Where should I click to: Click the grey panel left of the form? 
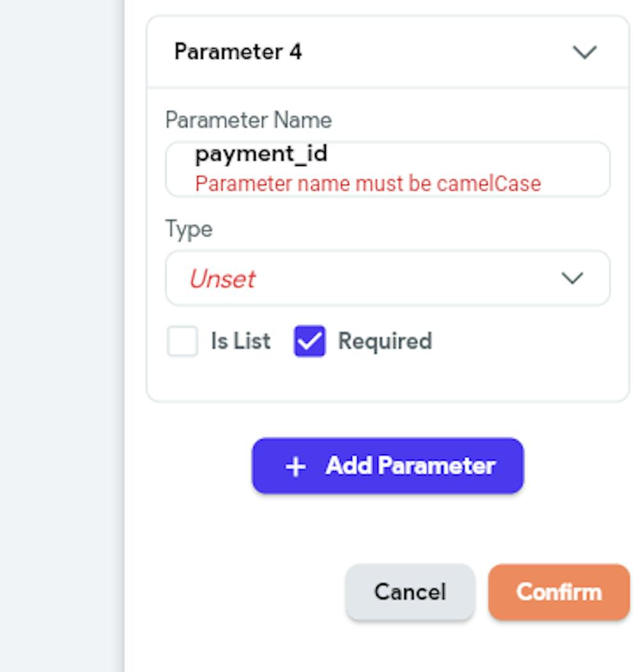(61, 319)
